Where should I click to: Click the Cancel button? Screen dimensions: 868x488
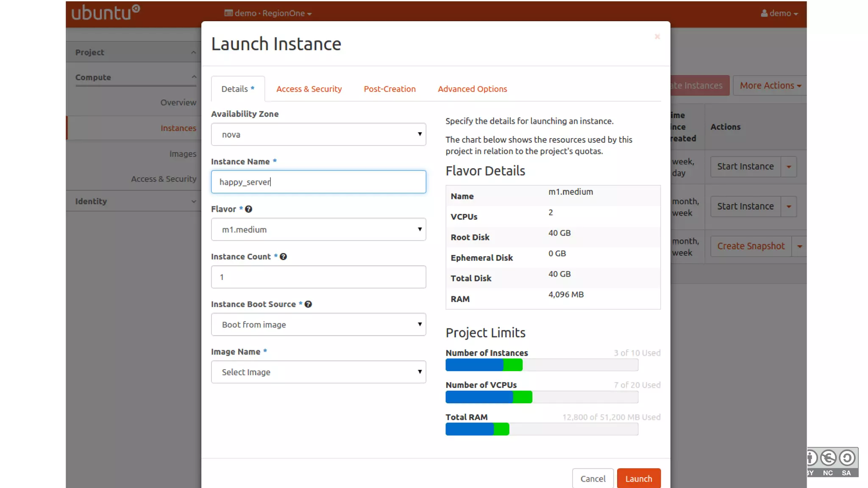tap(593, 479)
